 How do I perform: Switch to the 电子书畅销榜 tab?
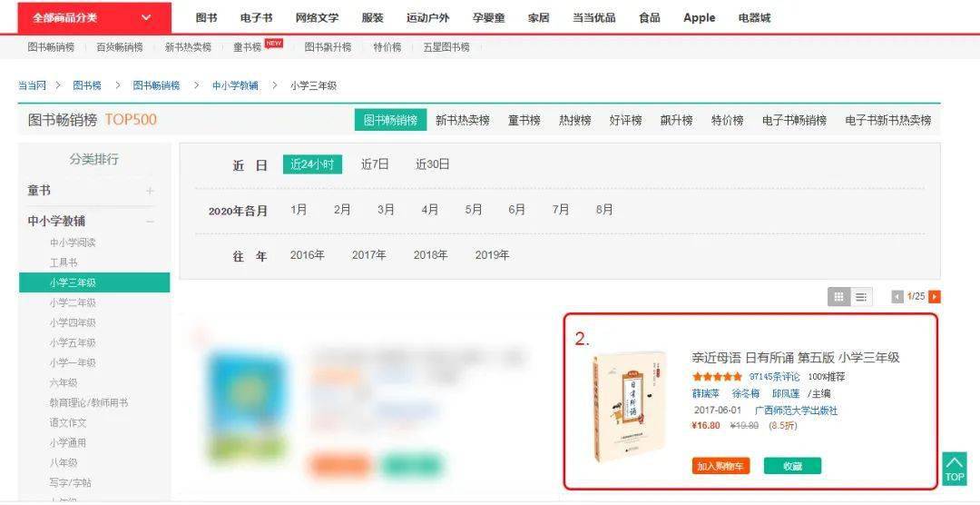[794, 120]
